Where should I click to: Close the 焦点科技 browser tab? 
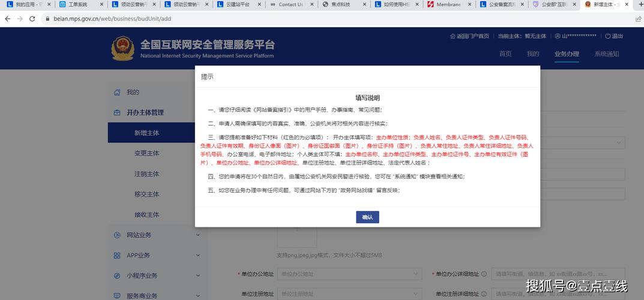click(365, 5)
